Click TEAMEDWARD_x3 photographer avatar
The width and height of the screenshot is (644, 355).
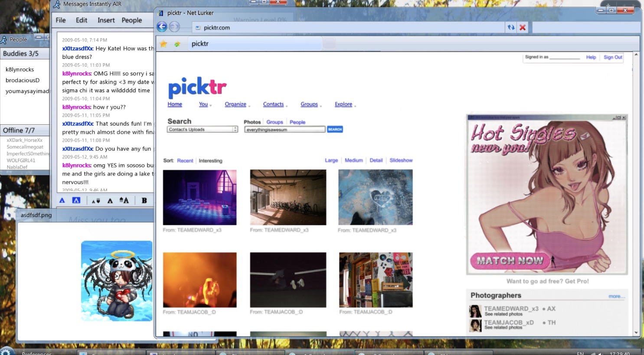click(x=475, y=311)
